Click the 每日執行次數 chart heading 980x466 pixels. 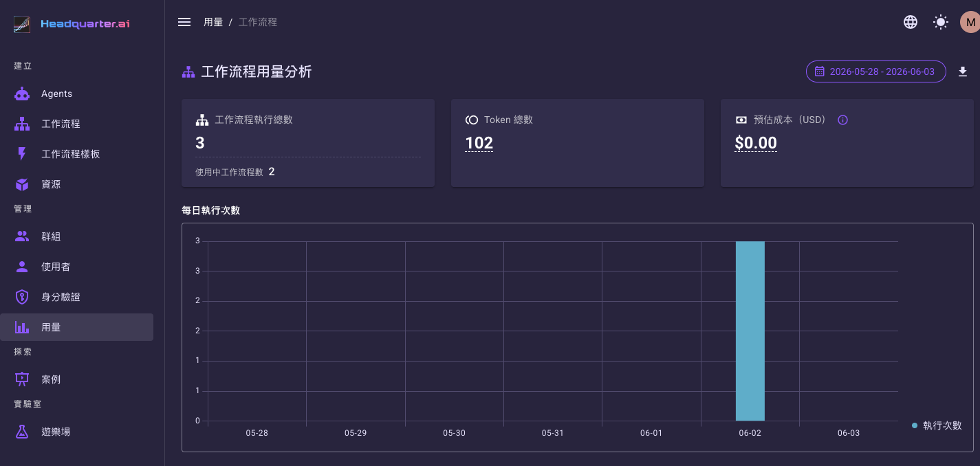click(x=210, y=210)
